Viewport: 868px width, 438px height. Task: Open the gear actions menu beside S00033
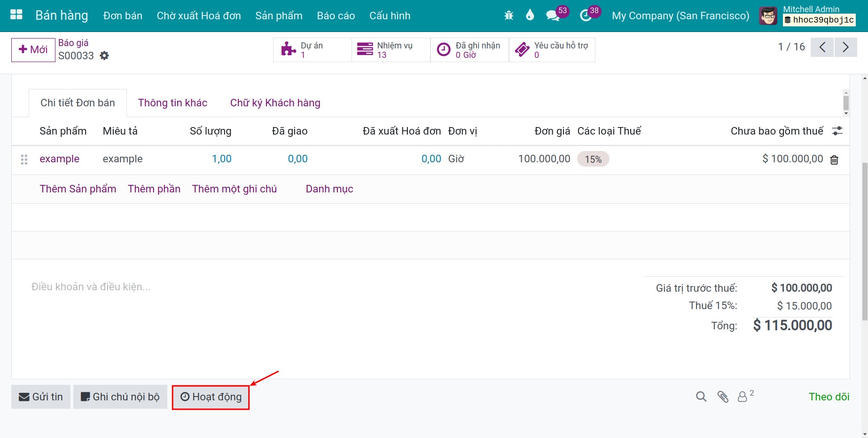[104, 56]
